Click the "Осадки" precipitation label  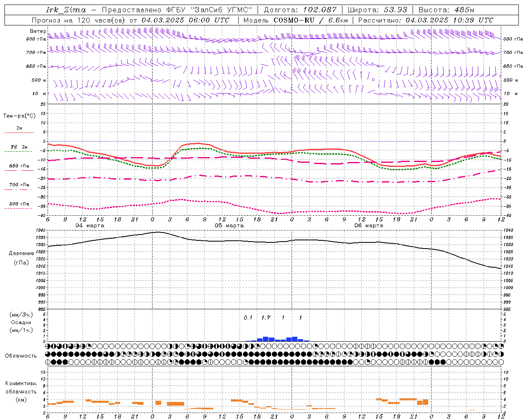click(x=21, y=322)
